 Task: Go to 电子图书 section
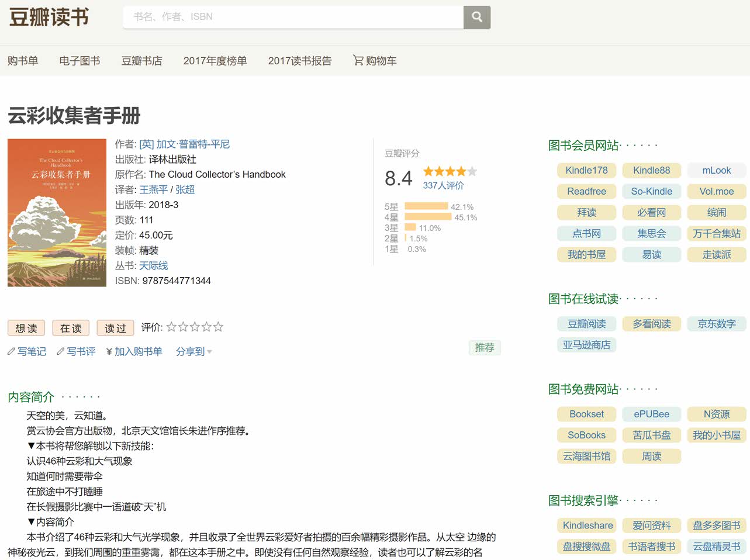tap(80, 61)
